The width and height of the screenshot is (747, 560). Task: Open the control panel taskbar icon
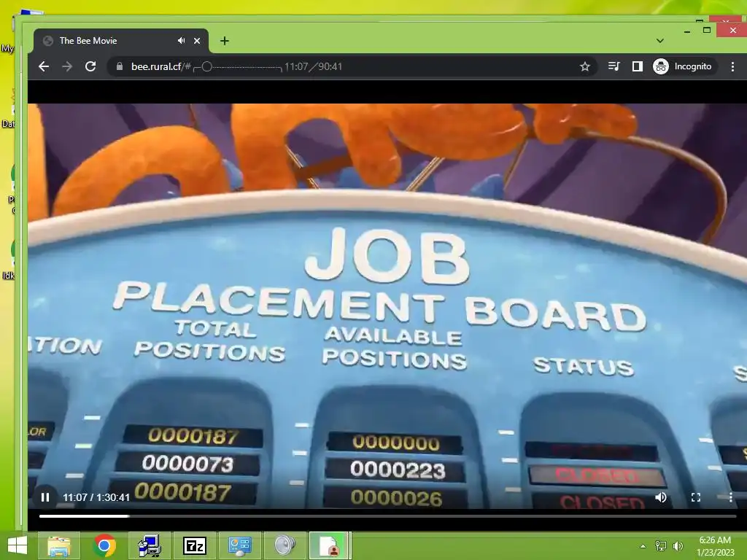pyautogui.click(x=239, y=545)
